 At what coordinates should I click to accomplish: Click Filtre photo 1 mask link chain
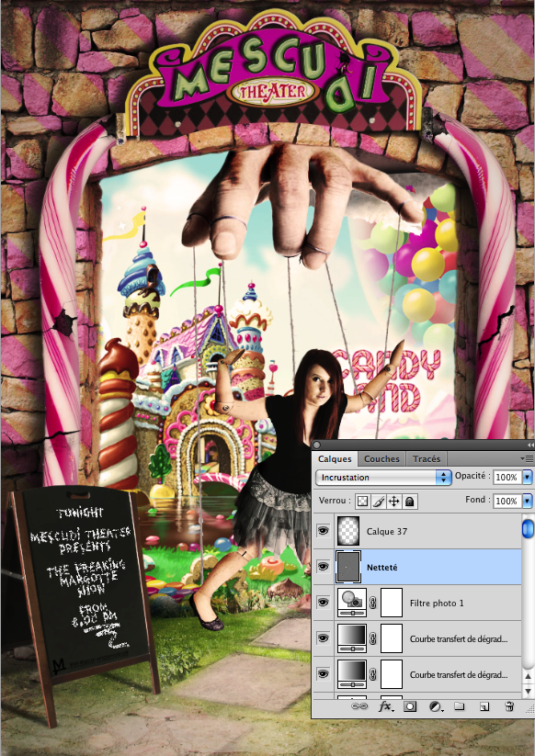(373, 603)
